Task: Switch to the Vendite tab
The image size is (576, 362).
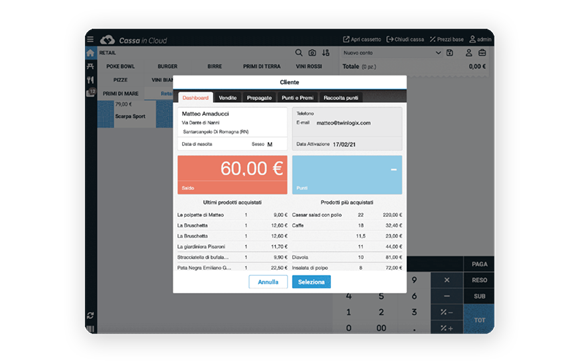Action: (228, 98)
